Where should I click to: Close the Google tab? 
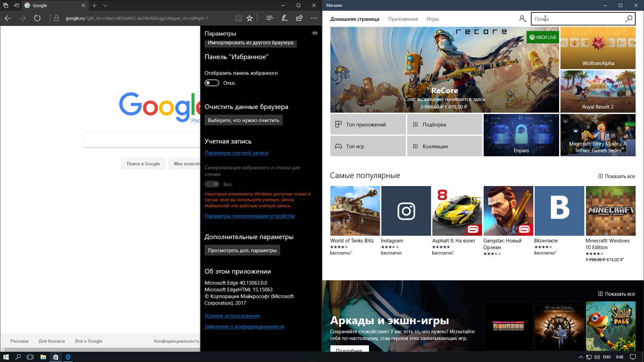coord(83,5)
